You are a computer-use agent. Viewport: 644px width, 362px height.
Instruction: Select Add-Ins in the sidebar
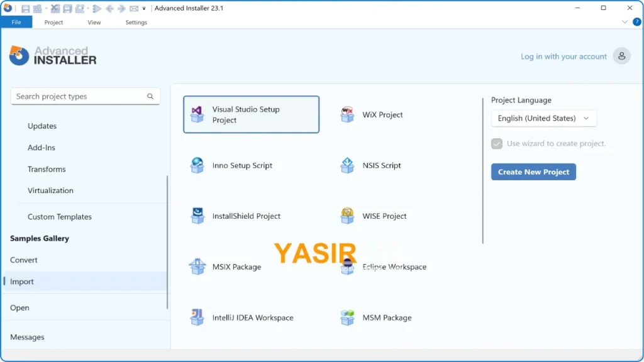pos(41,148)
